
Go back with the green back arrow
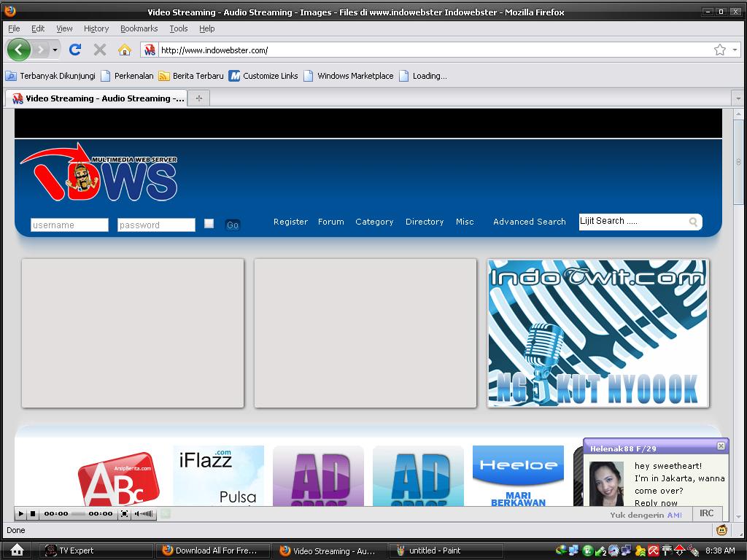18,50
